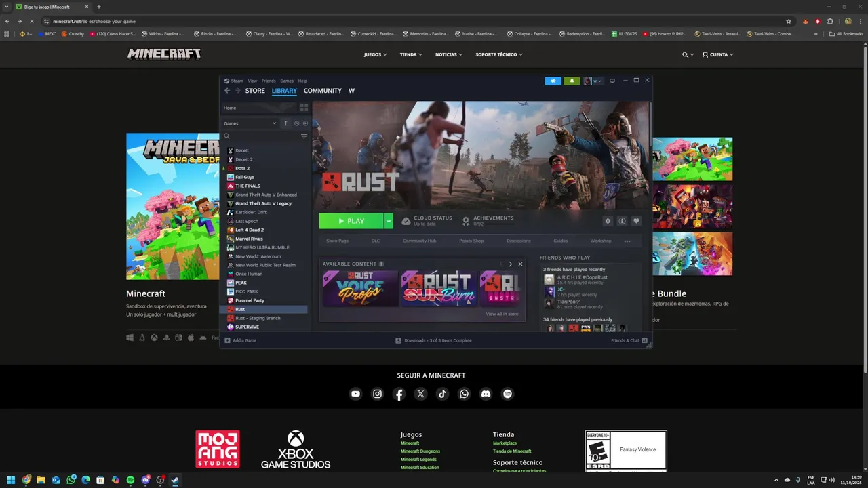Open advanced library filter options

(x=304, y=136)
